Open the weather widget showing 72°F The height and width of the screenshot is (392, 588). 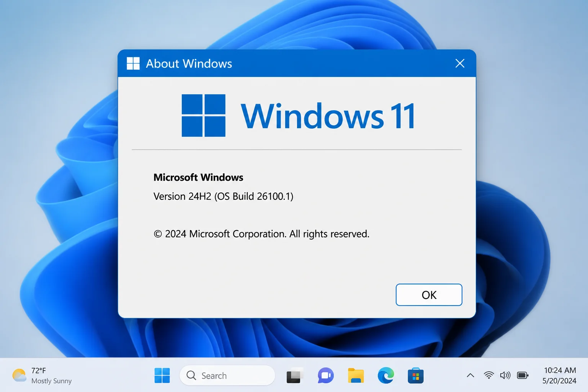(x=42, y=376)
